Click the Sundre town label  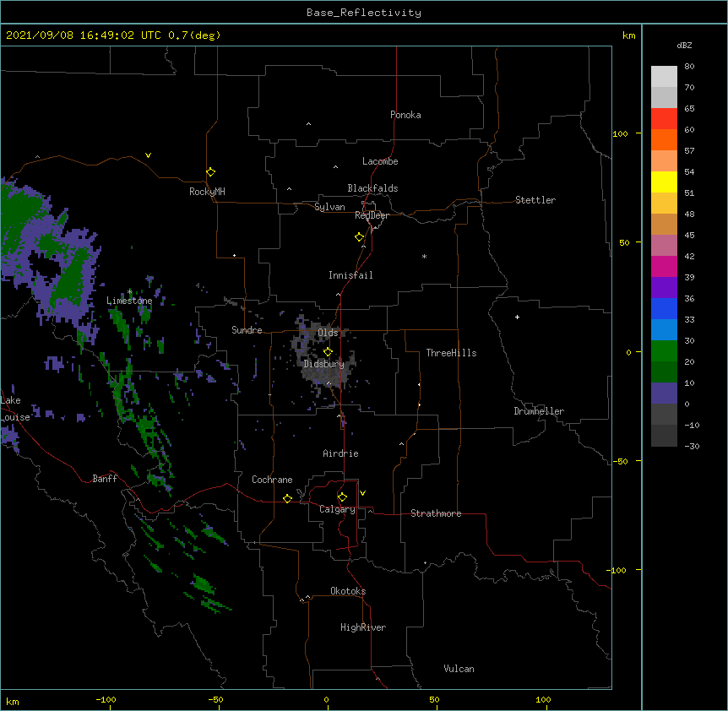click(x=247, y=330)
